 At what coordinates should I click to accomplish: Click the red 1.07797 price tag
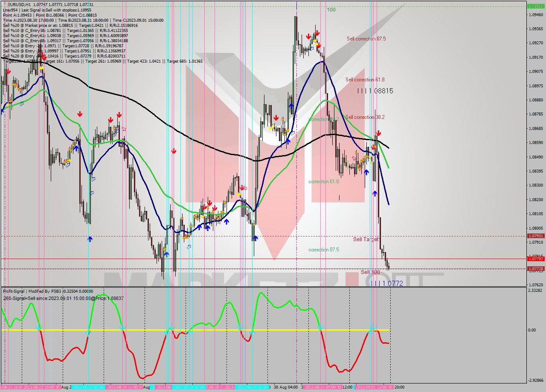pos(535,259)
